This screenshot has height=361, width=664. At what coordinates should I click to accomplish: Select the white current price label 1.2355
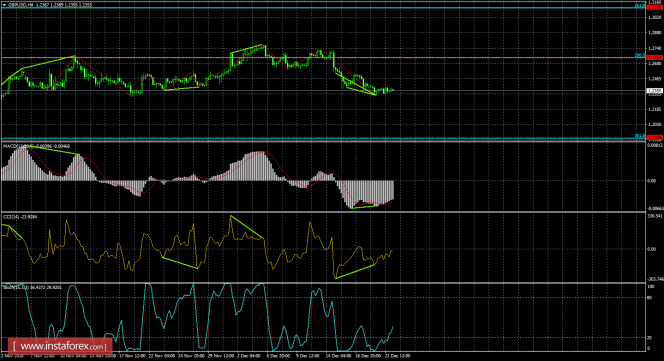[x=655, y=90]
